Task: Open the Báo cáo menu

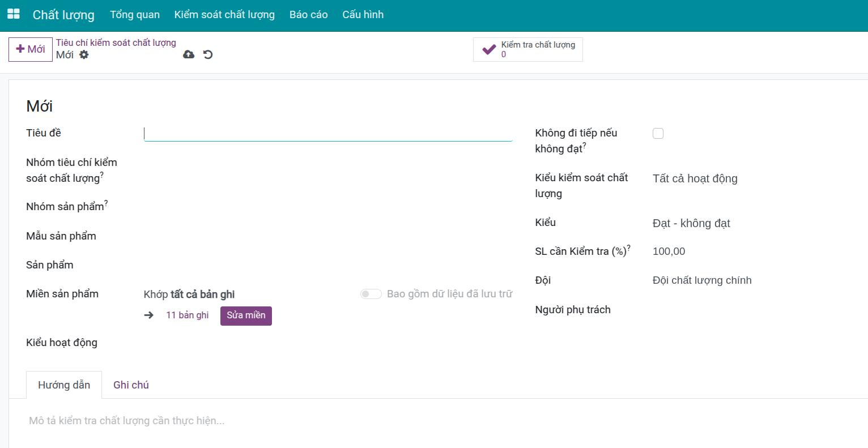Action: [x=309, y=15]
